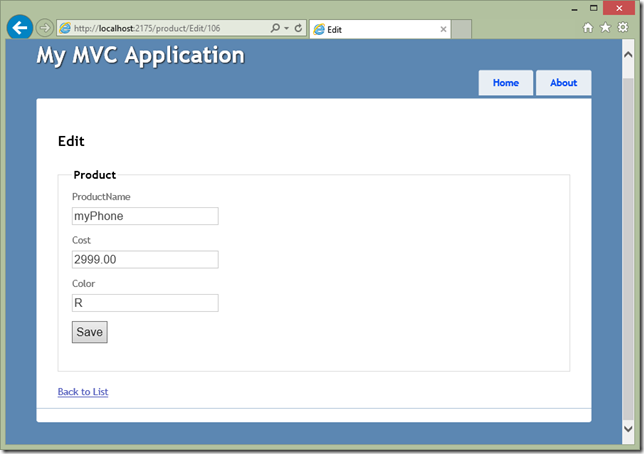This screenshot has width=644, height=454.
Task: Click the browser Forward arrow button
Action: pos(44,28)
